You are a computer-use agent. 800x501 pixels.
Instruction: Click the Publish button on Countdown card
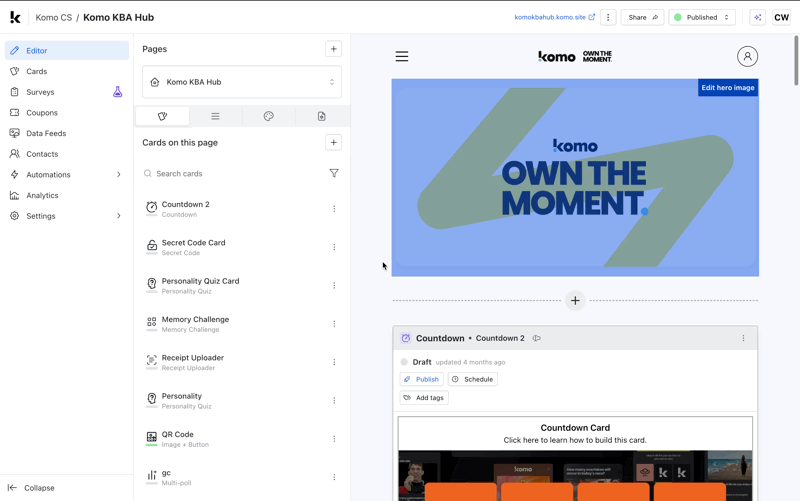pyautogui.click(x=421, y=380)
